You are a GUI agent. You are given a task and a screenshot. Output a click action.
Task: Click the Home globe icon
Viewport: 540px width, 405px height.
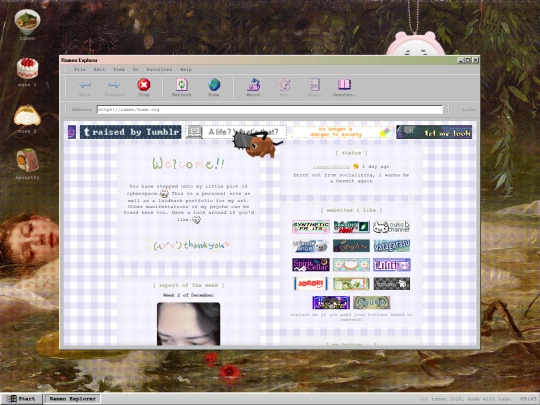[x=214, y=85]
